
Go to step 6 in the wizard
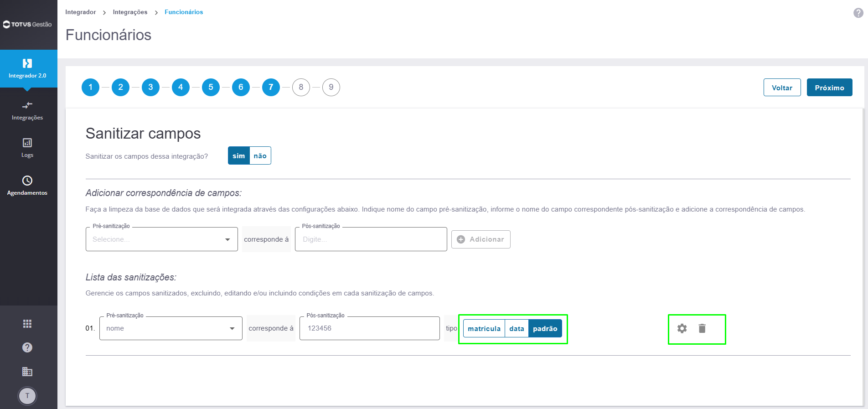(241, 87)
